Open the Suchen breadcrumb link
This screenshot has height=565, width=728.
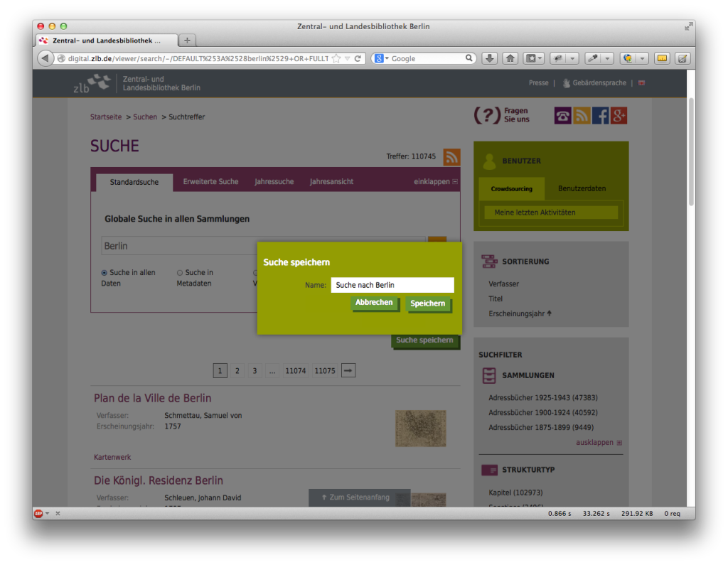[x=145, y=117]
